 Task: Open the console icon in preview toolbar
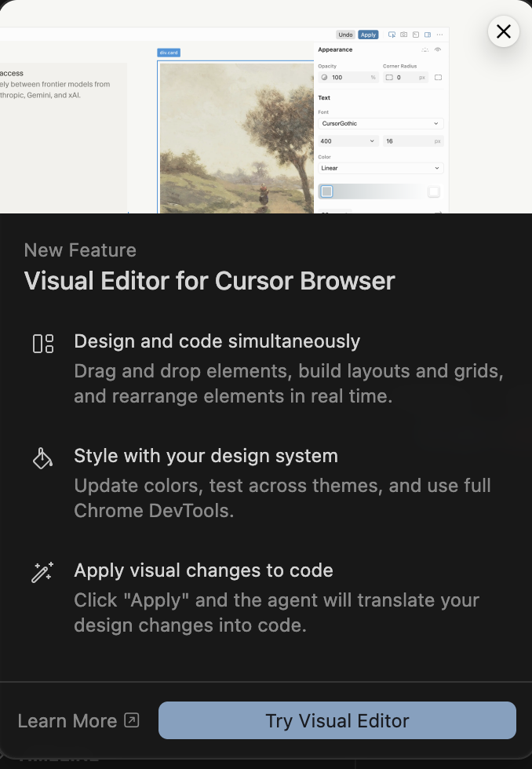[416, 35]
